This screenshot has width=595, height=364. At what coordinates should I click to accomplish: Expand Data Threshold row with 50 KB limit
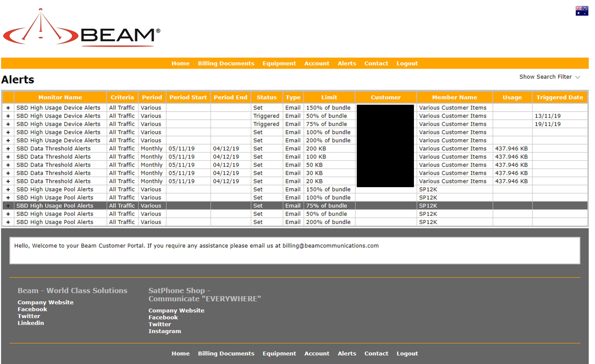pos(8,165)
